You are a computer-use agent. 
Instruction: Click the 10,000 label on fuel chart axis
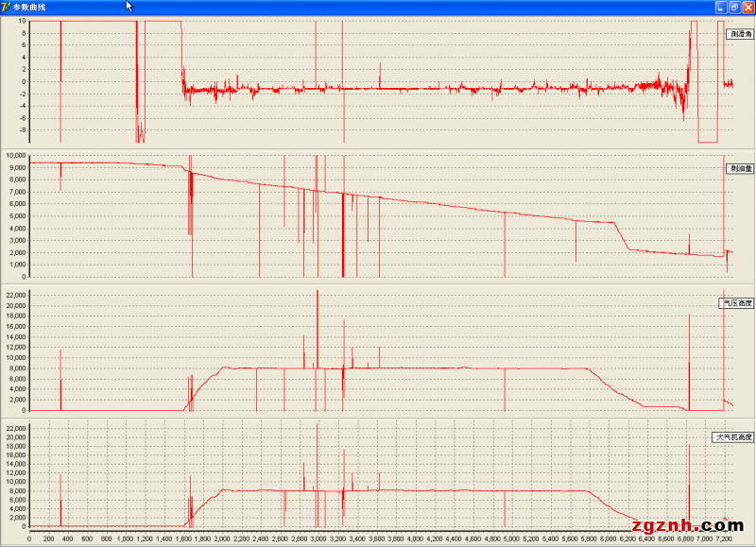pos(14,155)
